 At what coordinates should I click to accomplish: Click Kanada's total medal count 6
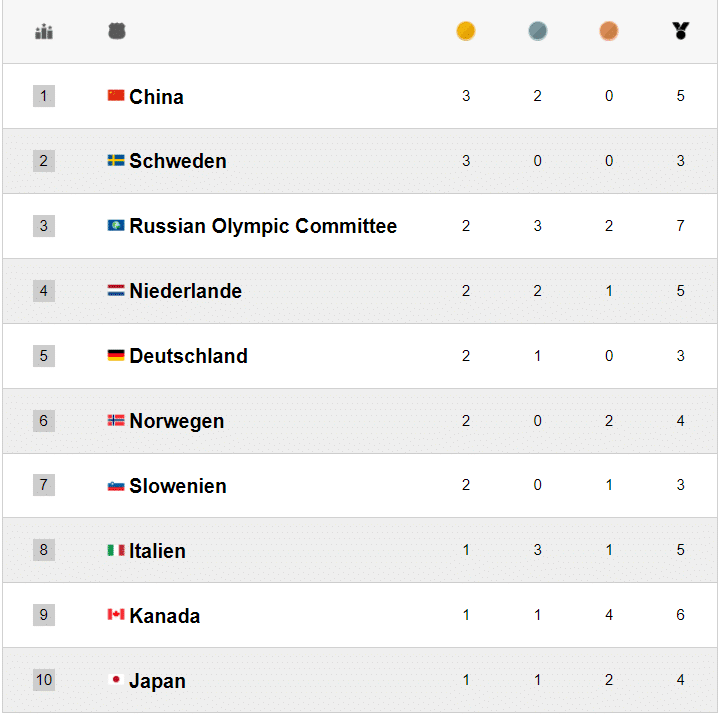[x=681, y=615]
